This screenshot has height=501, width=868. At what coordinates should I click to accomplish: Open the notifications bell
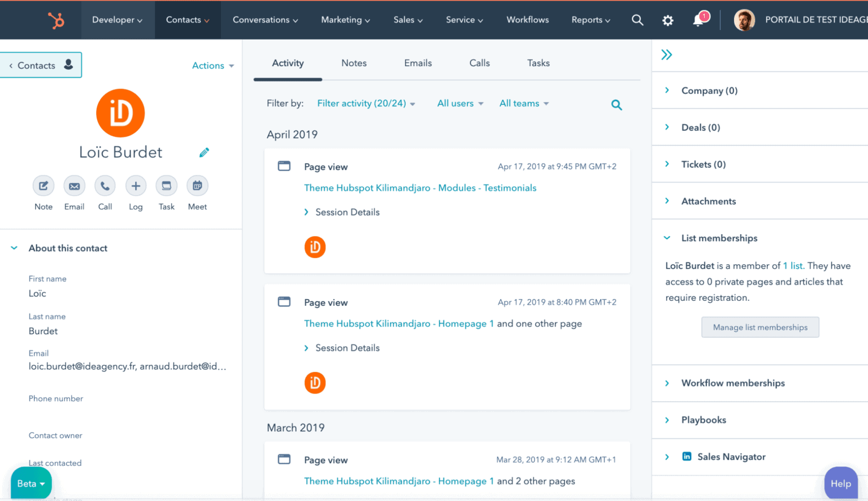(x=699, y=20)
